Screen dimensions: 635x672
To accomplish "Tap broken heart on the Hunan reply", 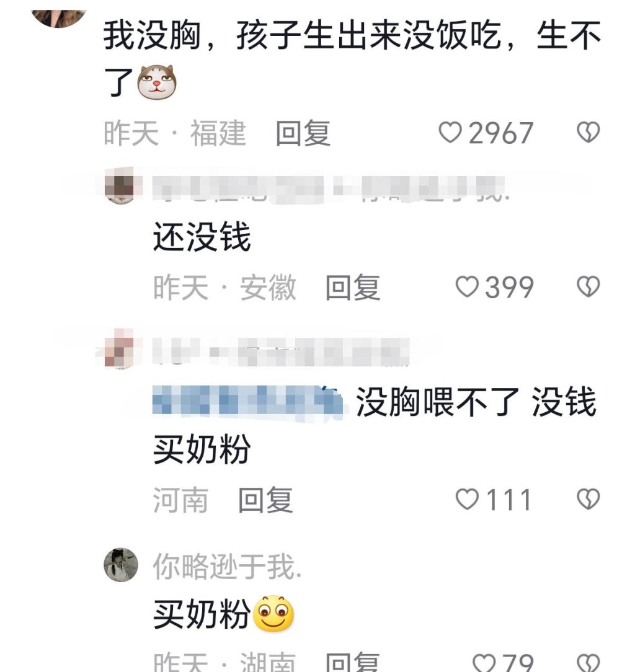I will (588, 663).
